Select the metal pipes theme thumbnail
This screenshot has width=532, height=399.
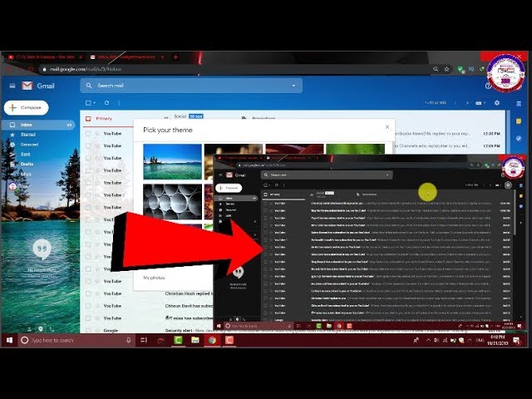pyautogui.click(x=172, y=201)
